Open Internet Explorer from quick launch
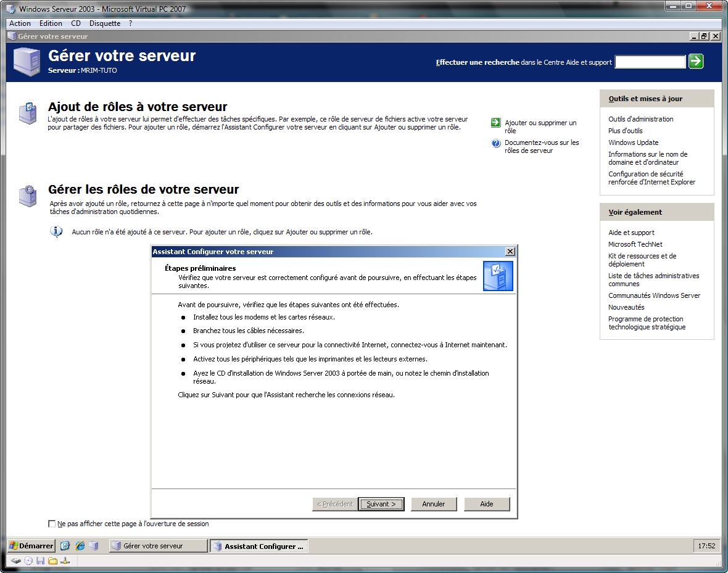728x573 pixels. pos(80,546)
